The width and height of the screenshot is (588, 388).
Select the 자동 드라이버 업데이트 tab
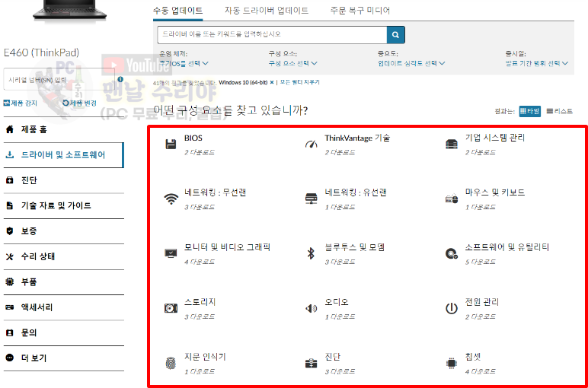(x=267, y=11)
